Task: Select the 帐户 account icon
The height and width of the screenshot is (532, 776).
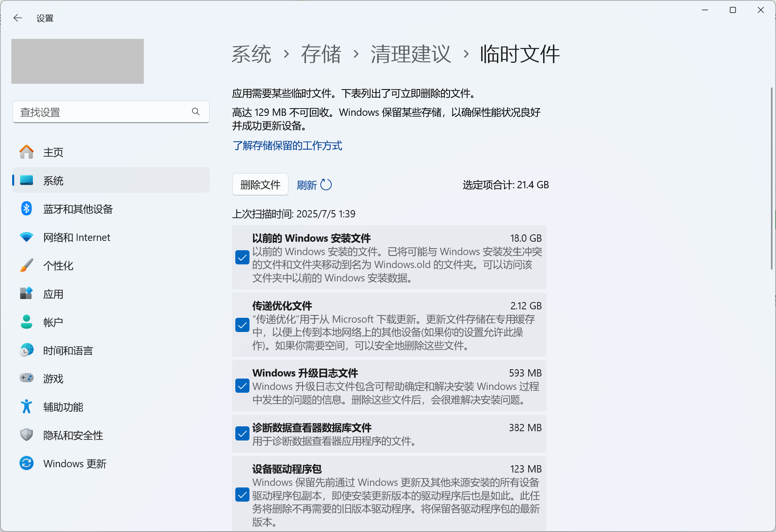Action: coord(26,321)
